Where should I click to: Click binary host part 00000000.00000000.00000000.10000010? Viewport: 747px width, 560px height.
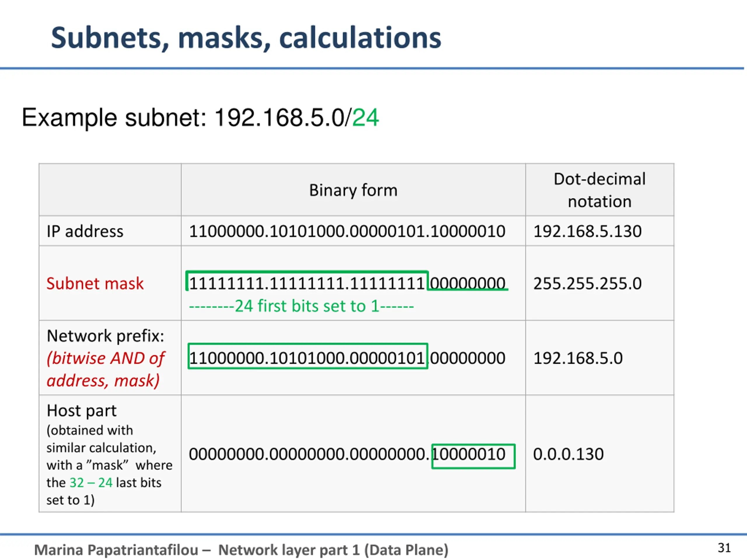point(347,454)
